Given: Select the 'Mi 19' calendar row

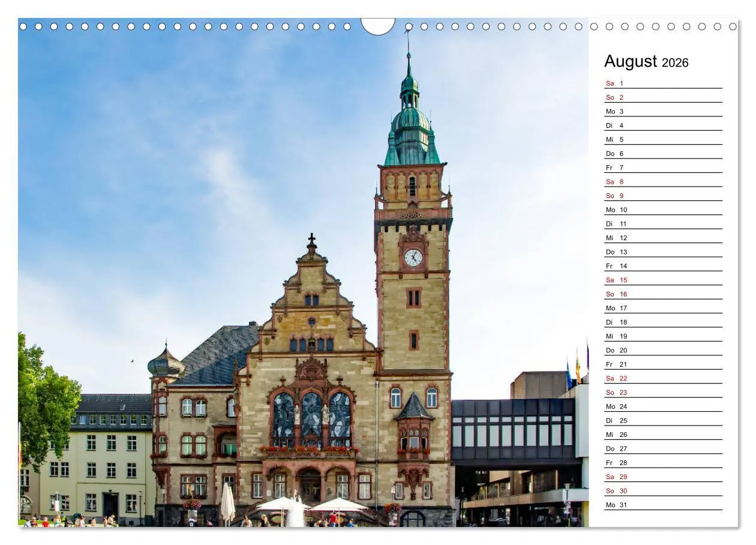Looking at the screenshot, I should (x=663, y=336).
